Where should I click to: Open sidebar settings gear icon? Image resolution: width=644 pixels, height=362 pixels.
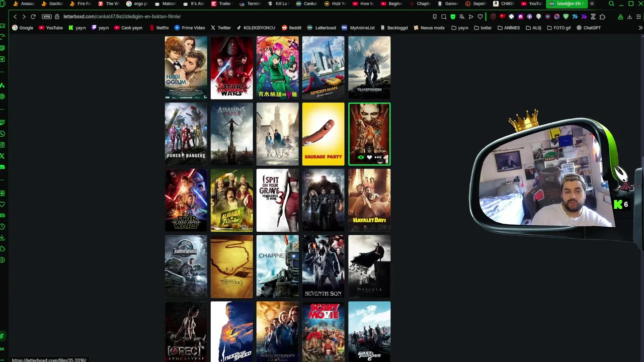[x=3, y=260]
